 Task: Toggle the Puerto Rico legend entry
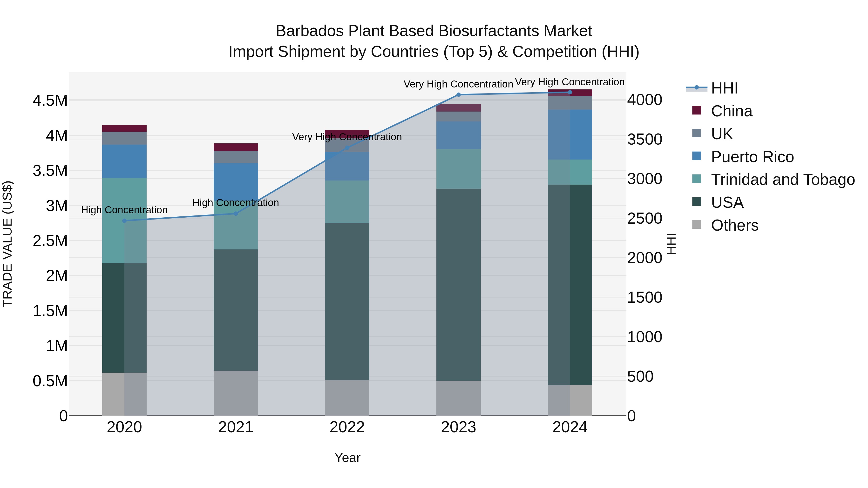point(743,157)
